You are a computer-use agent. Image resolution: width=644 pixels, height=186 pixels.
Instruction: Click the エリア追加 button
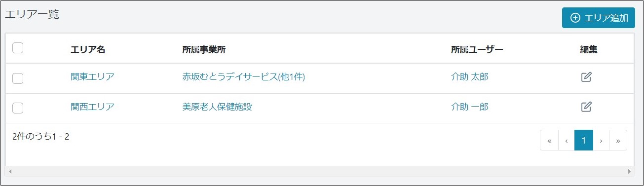pyautogui.click(x=598, y=18)
